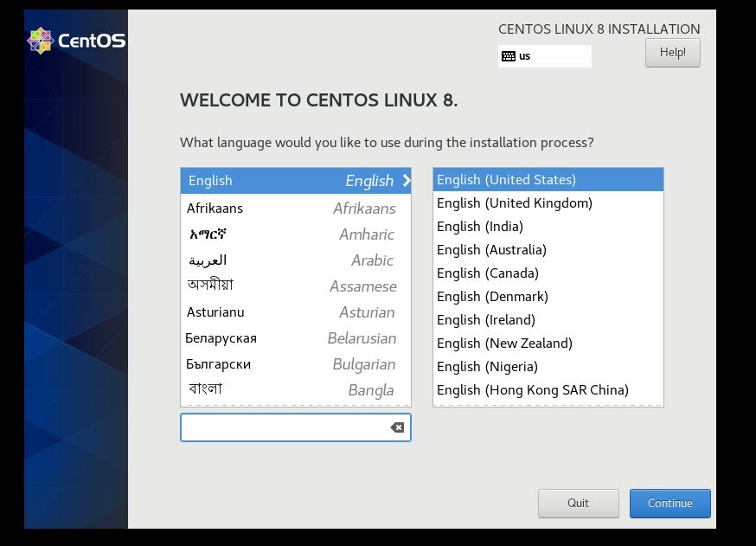Select Arabic in the language list
Screen dimensions: 756x546
click(259, 260)
